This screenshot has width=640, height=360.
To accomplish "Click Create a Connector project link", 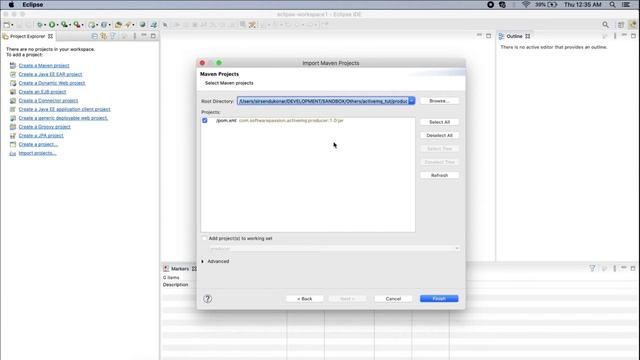I will click(x=48, y=100).
